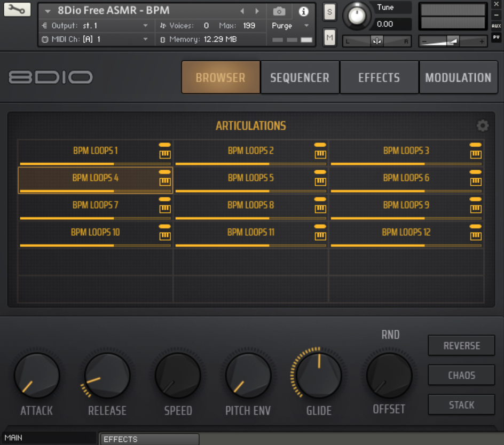This screenshot has width=504, height=445.
Task: Select the EFFECTS bottom tab
Action: pyautogui.click(x=149, y=439)
